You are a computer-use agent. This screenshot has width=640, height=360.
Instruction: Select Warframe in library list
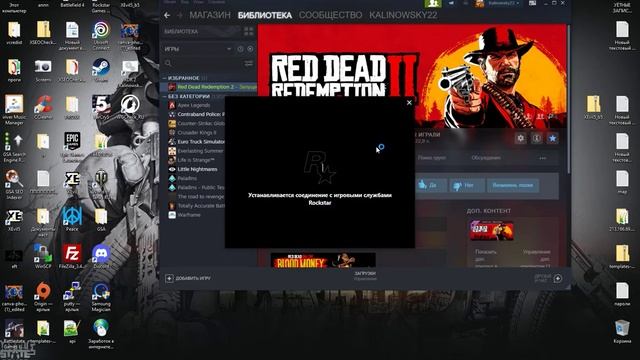click(x=197, y=215)
